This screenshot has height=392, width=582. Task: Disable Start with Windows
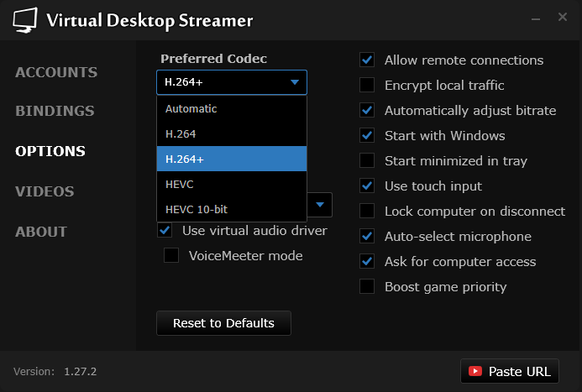pyautogui.click(x=367, y=135)
